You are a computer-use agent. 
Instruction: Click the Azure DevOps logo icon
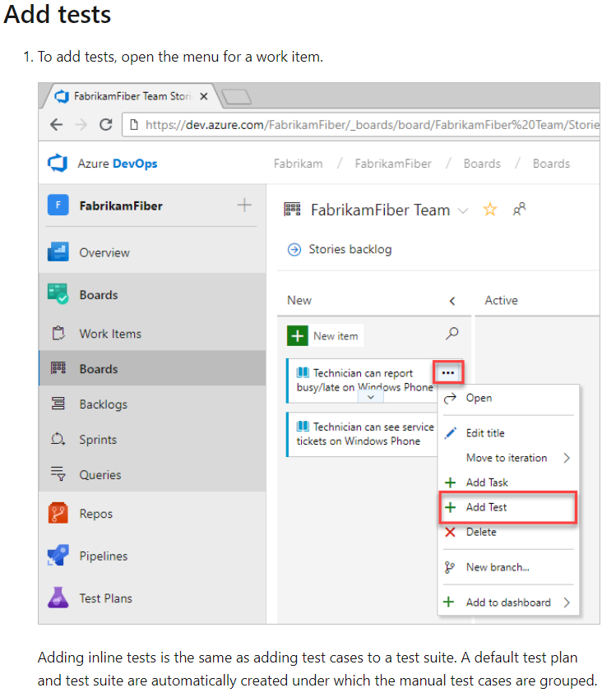point(58,163)
